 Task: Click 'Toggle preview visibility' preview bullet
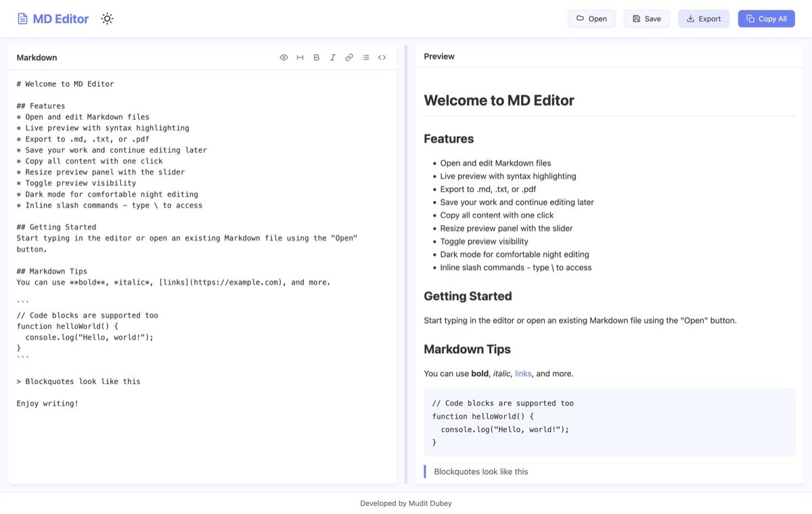(x=484, y=241)
